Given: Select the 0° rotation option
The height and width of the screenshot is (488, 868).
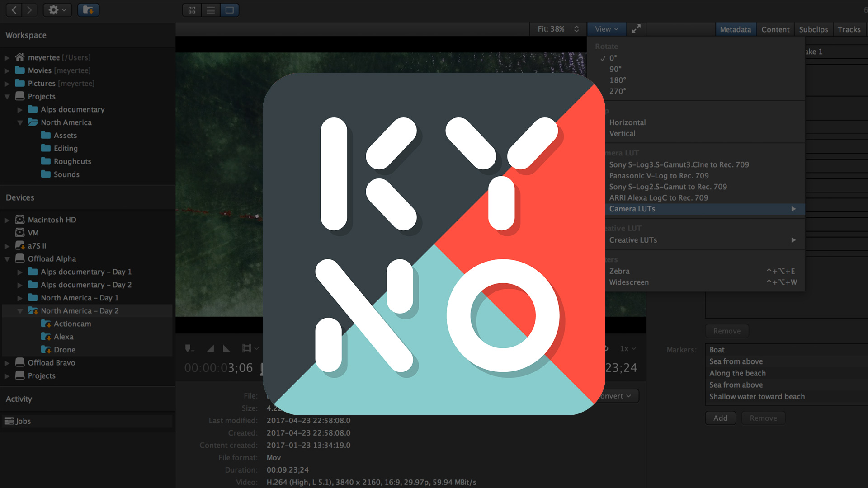Looking at the screenshot, I should tap(613, 58).
